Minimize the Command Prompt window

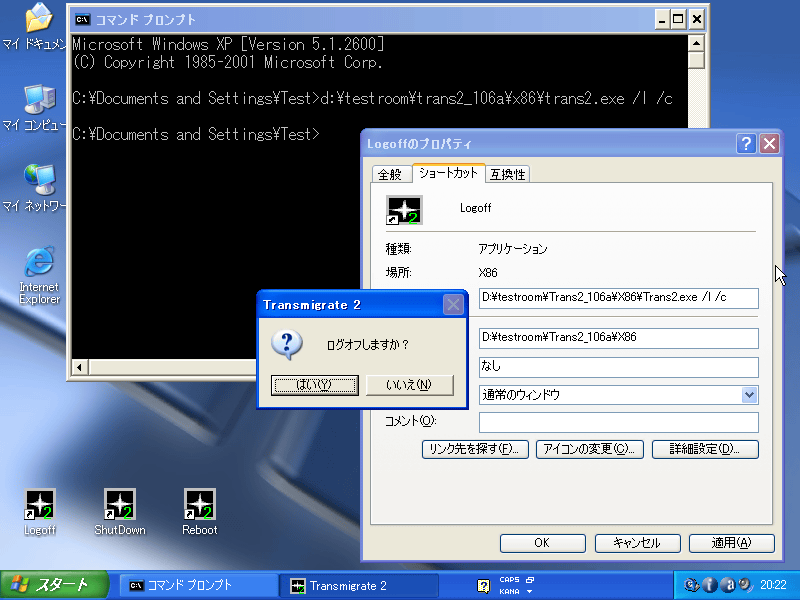point(662,20)
